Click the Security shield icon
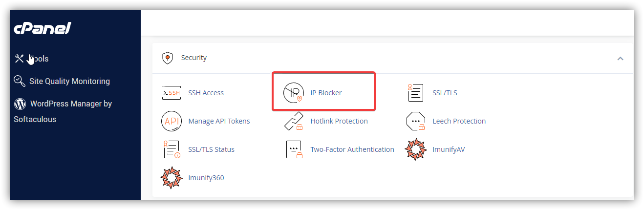 (x=168, y=58)
